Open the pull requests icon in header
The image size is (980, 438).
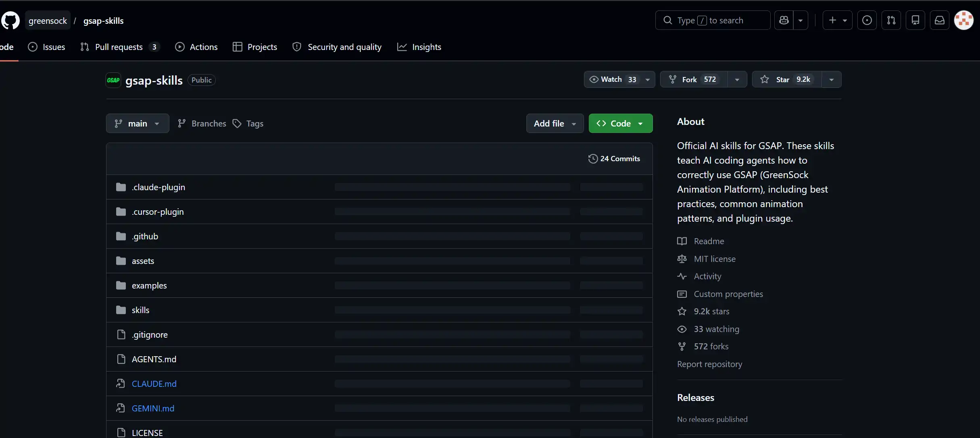(891, 20)
